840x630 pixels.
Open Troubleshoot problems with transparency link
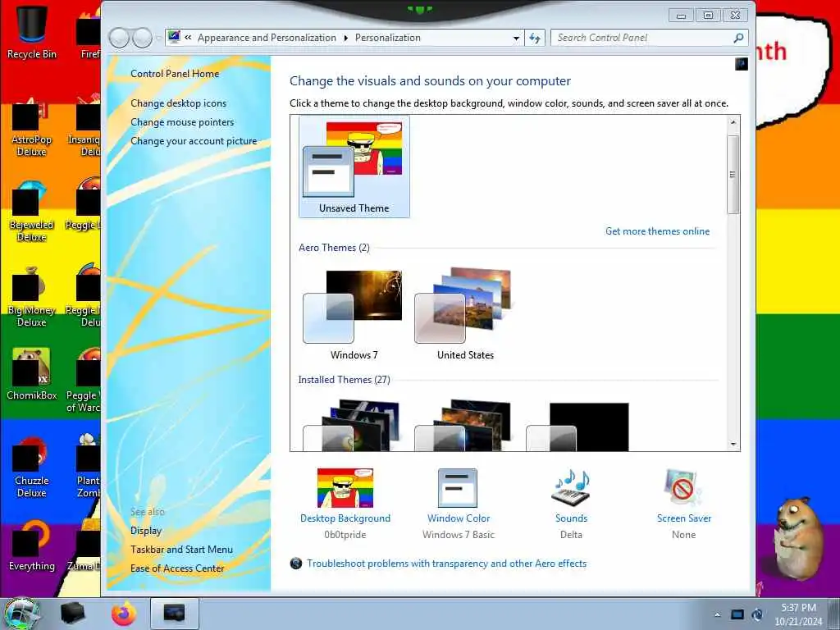[x=446, y=563]
